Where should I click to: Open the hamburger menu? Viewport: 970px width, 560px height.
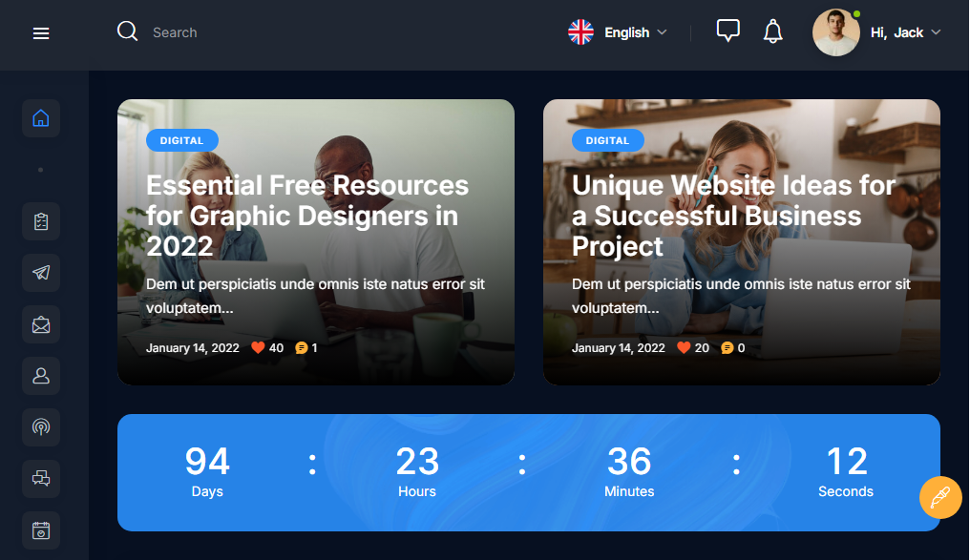[41, 33]
